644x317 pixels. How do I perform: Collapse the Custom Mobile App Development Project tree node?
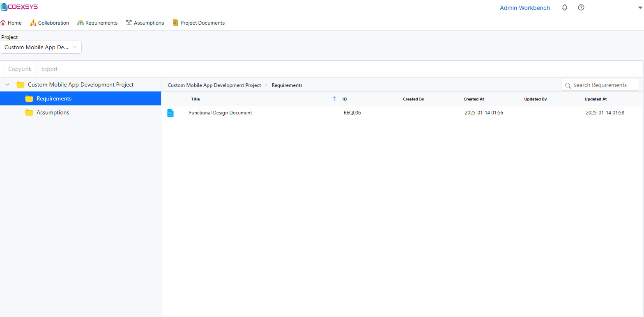point(7,84)
